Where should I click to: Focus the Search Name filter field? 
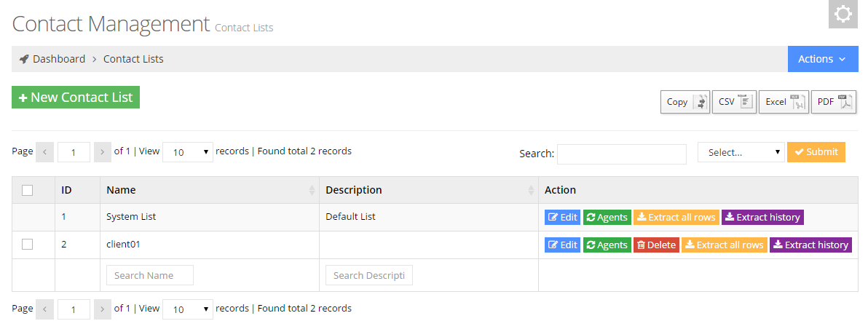[150, 275]
